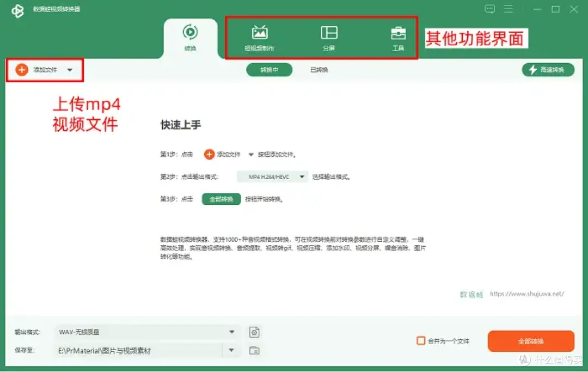
Task: Click the orange plus 添加文件 button
Action: 37,70
